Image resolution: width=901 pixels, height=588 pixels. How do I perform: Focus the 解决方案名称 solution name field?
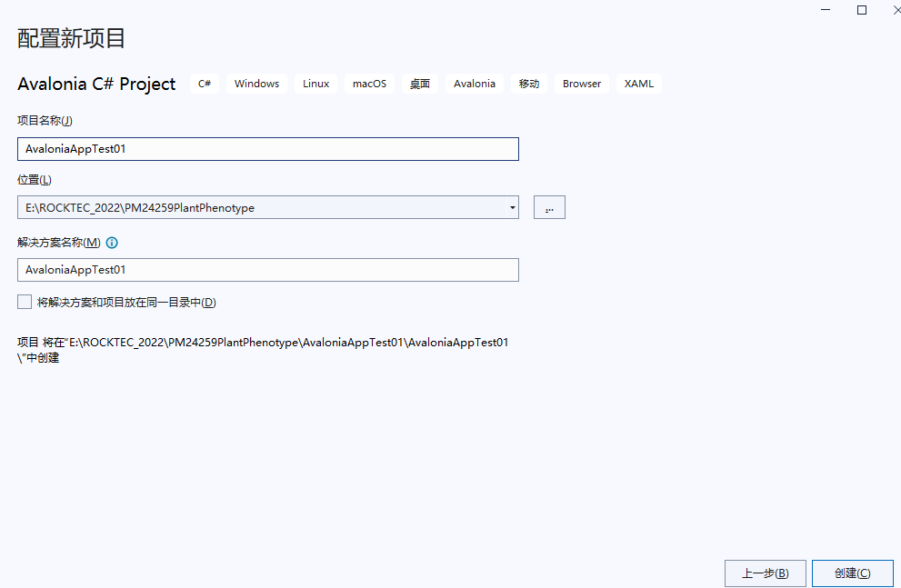tap(268, 270)
